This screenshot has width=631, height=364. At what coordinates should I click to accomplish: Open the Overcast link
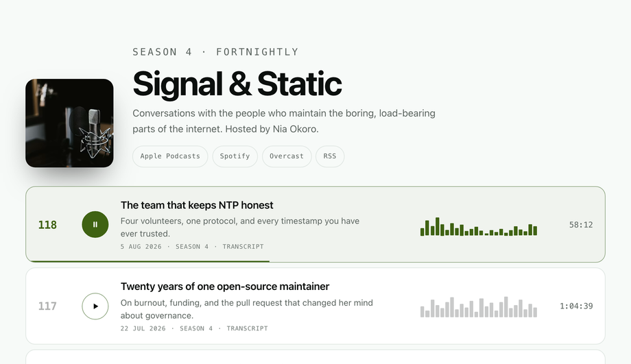click(287, 156)
